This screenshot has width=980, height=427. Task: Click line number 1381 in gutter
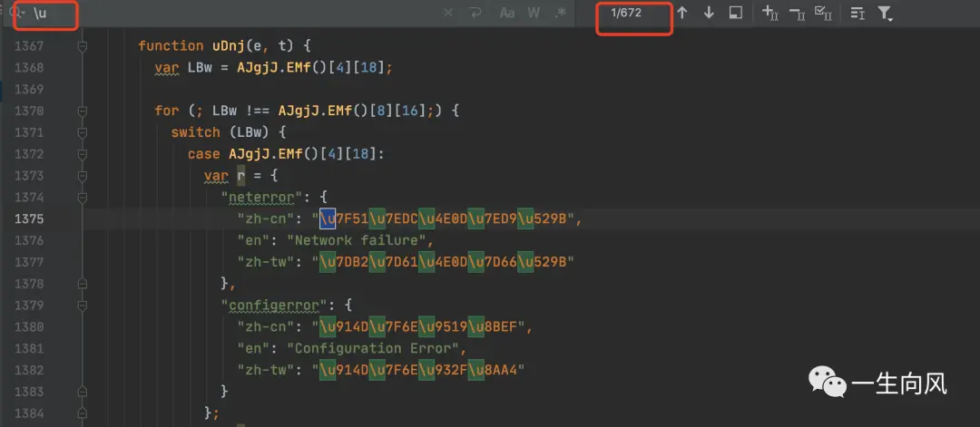(29, 348)
